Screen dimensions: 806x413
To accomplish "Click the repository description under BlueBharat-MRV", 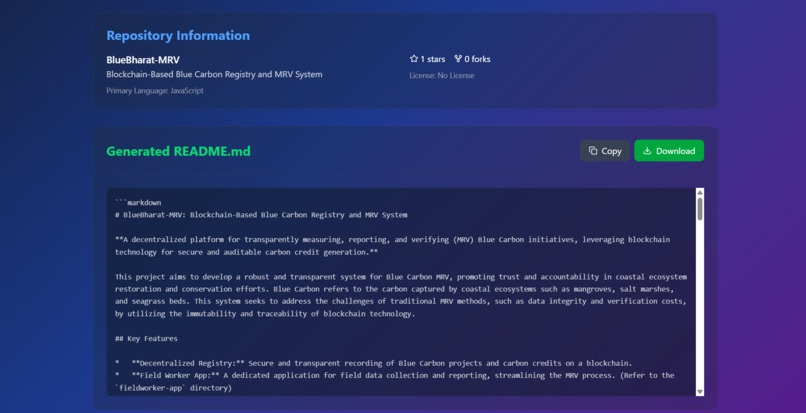I will coord(214,75).
